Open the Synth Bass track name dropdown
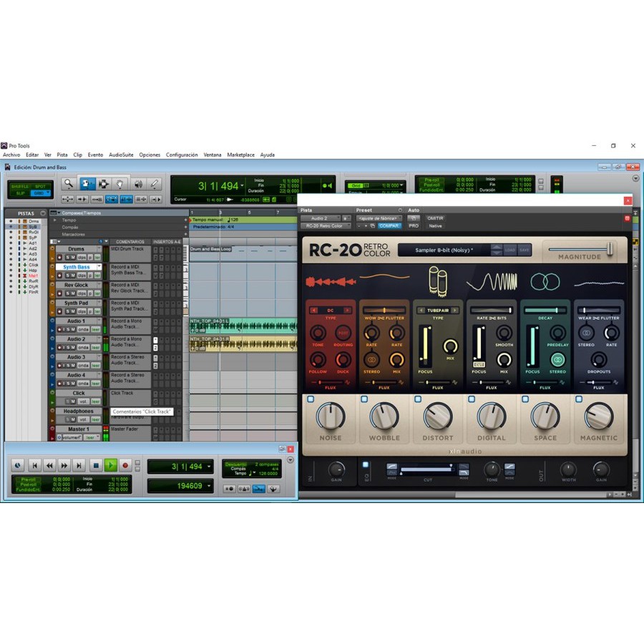The height and width of the screenshot is (644, 644). point(99,267)
